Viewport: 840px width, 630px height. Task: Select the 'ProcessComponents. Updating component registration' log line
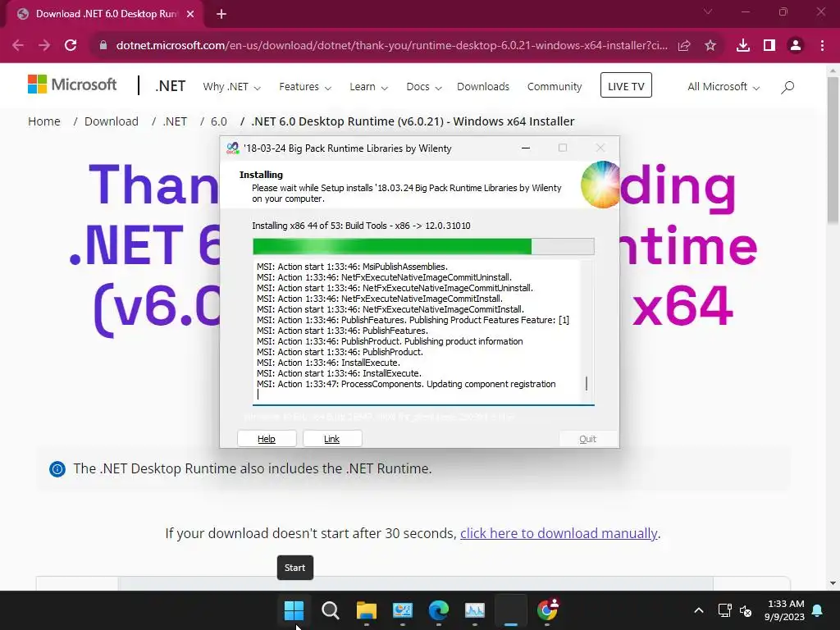click(406, 384)
